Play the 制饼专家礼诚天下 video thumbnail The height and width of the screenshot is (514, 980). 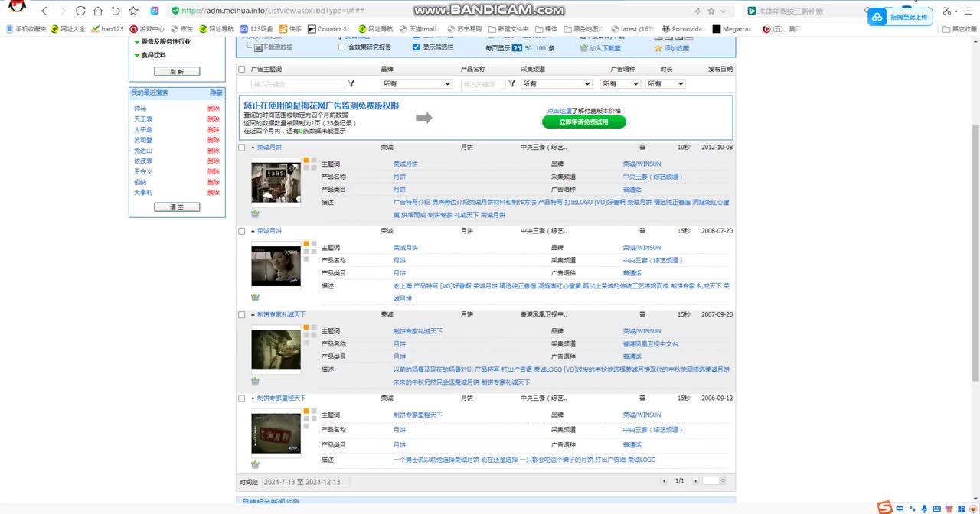(x=276, y=349)
